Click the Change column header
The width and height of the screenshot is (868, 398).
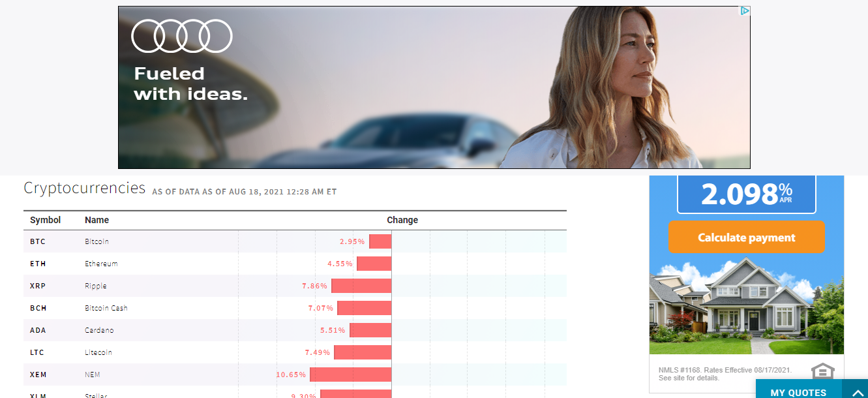pos(402,220)
